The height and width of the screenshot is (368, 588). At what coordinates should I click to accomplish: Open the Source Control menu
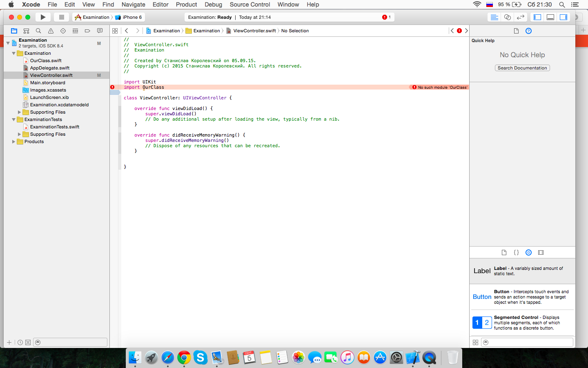point(250,4)
